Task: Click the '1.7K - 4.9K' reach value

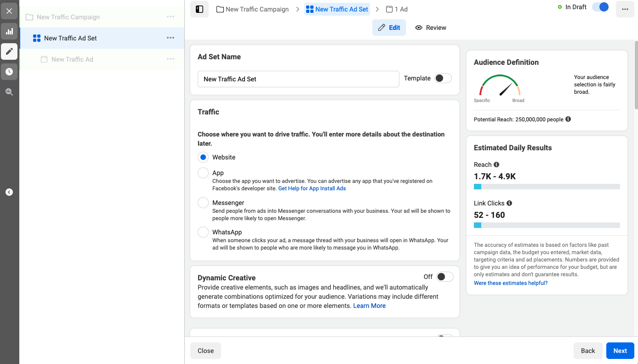Action: click(x=495, y=176)
